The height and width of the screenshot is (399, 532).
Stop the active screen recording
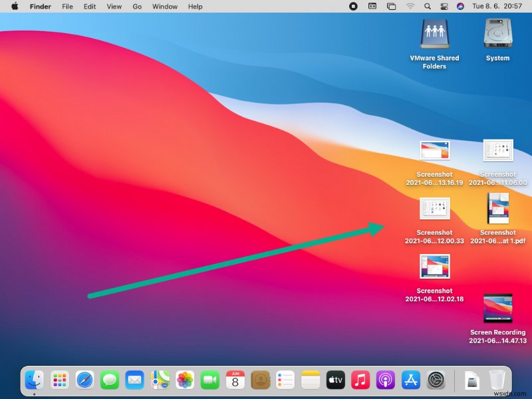point(353,6)
